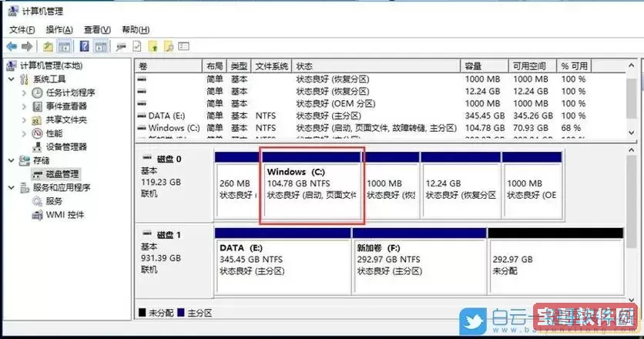This screenshot has height=339, width=644.
Task: Click the 服务 gear icon in tree
Action: (x=37, y=201)
